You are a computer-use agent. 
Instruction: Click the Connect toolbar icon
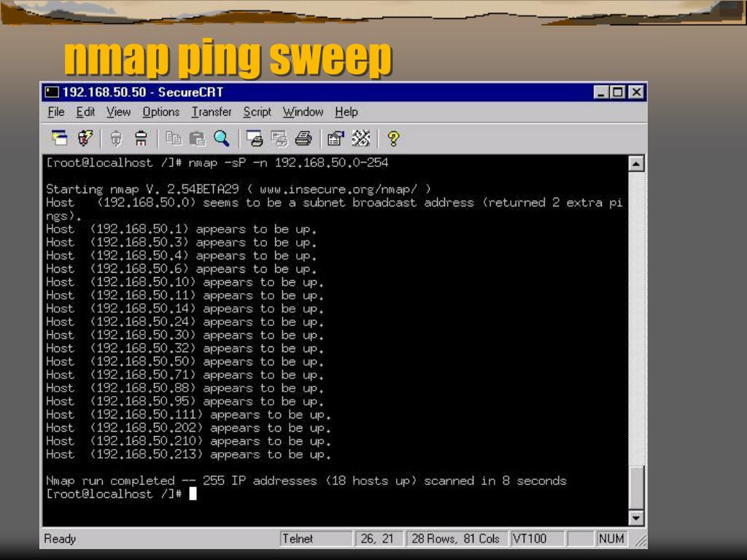pyautogui.click(x=60, y=139)
